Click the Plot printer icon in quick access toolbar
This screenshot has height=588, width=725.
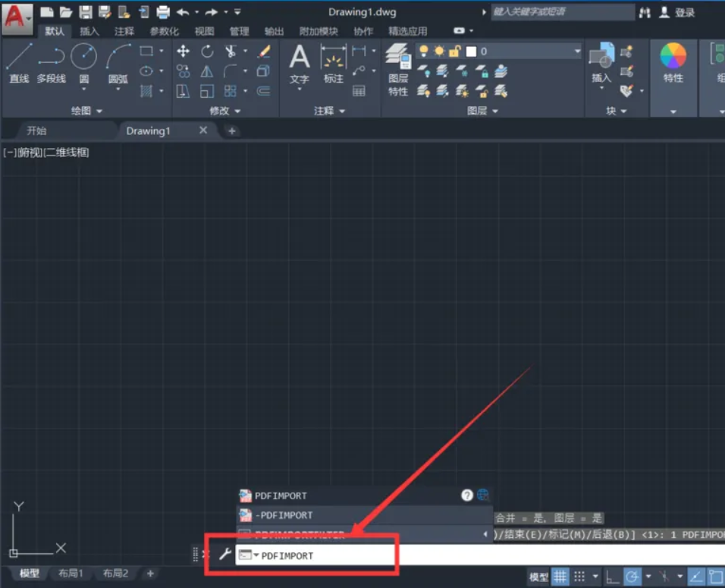163,12
